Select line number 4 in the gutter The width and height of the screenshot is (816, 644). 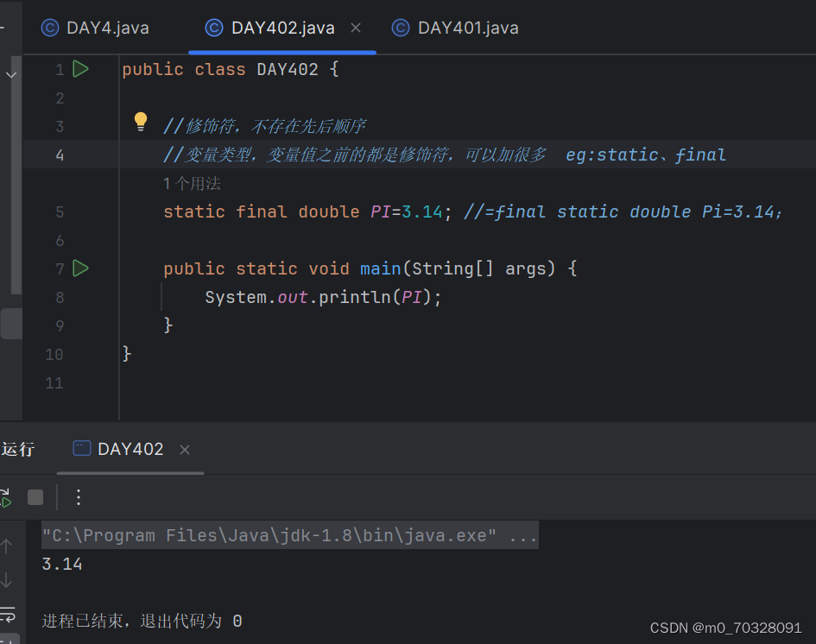[59, 155]
